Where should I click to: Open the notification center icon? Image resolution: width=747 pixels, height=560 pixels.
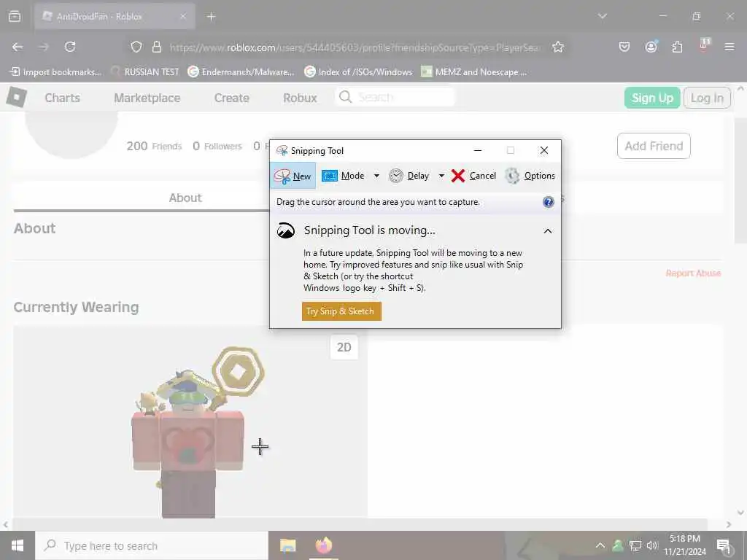[x=724, y=546]
